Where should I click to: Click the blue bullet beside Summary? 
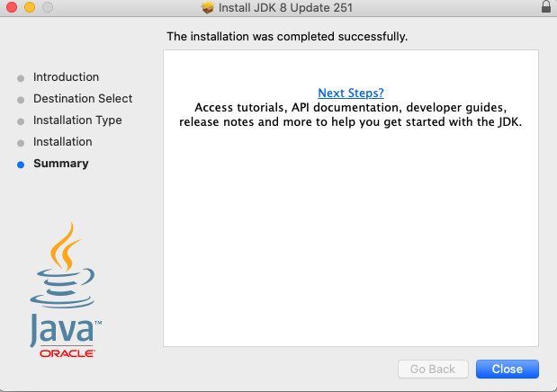[21, 165]
